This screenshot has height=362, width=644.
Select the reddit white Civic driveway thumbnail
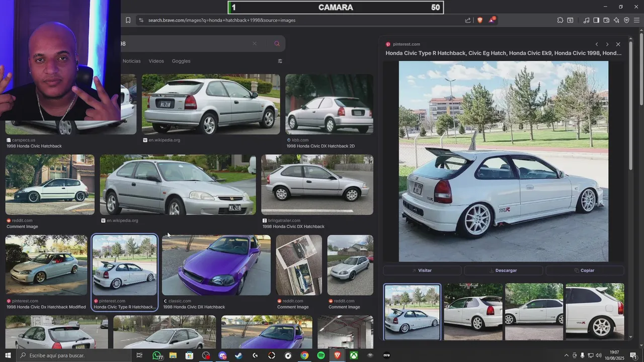[50, 185]
